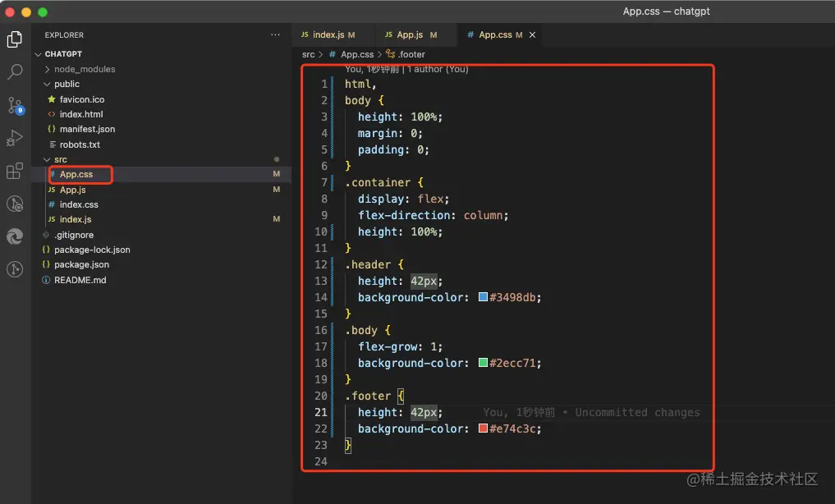Click the '.body {' selector line

click(368, 331)
